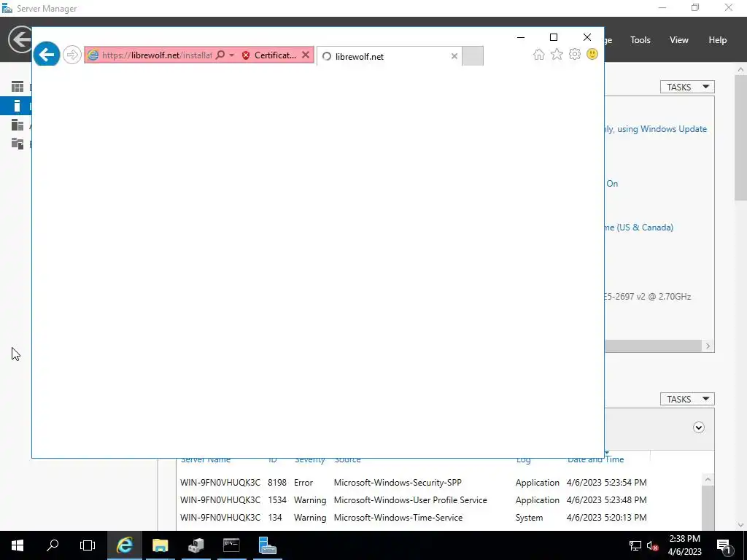Click the IE forward arrow button
Screen dimensions: 747x560
tap(72, 55)
